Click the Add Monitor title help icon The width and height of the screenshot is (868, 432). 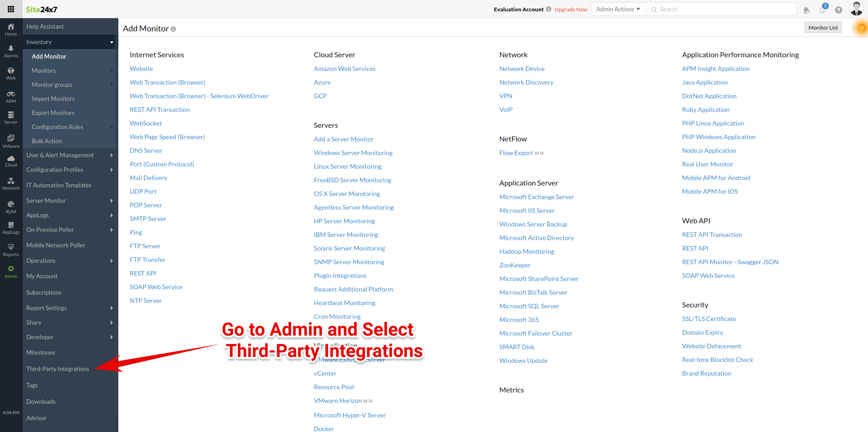(173, 29)
